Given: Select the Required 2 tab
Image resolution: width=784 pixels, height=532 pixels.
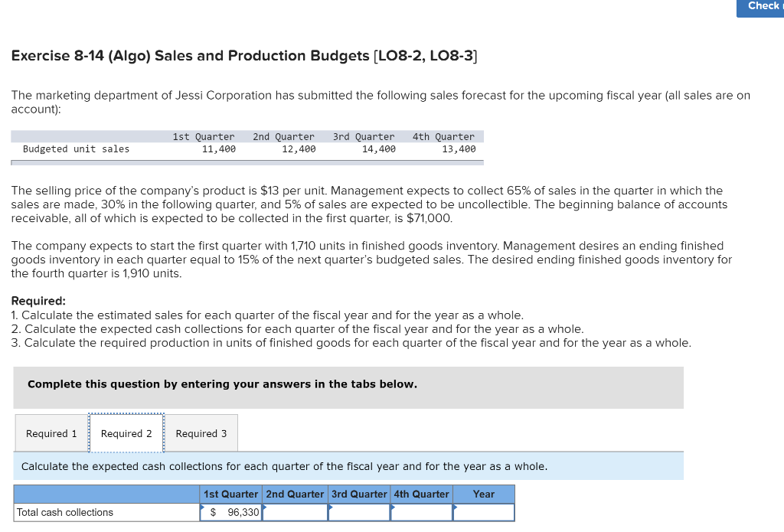Looking at the screenshot, I should (x=126, y=432).
